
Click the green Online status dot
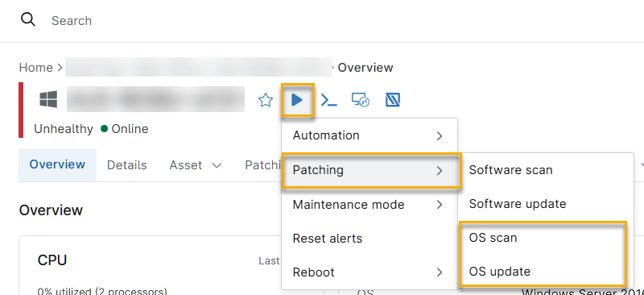(104, 129)
